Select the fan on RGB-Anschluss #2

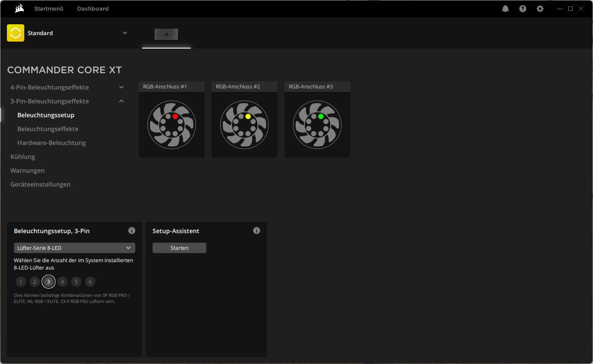[244, 125]
